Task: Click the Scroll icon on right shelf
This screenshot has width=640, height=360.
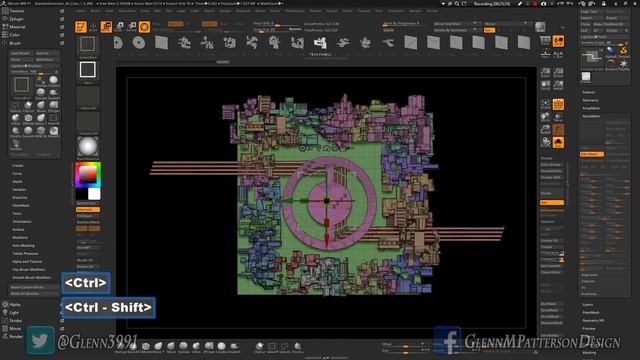Action: 545,86
